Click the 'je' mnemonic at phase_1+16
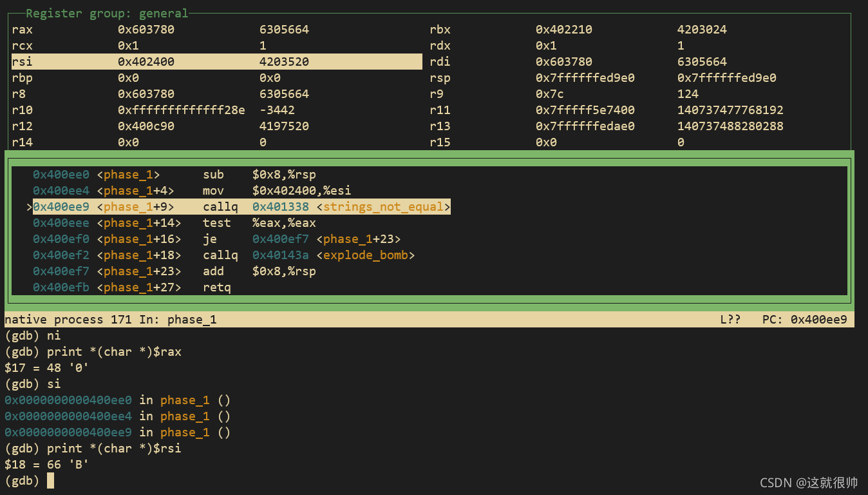Screen dimensions: 868x495 pyautogui.click(x=210, y=239)
